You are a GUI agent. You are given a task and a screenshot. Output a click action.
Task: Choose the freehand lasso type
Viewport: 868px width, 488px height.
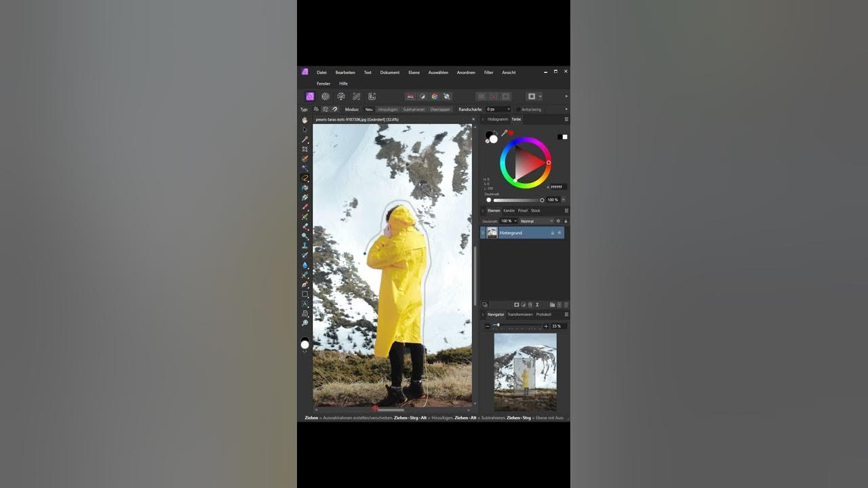[316, 109]
